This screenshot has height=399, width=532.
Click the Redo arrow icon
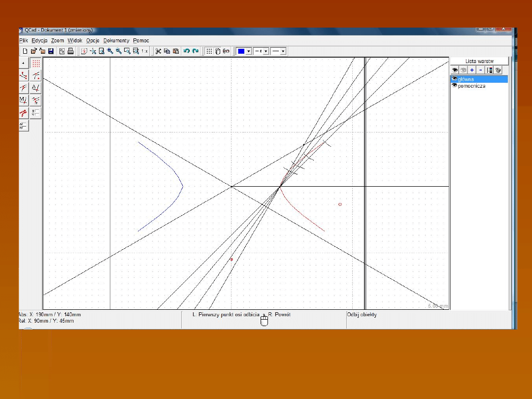[x=195, y=51]
